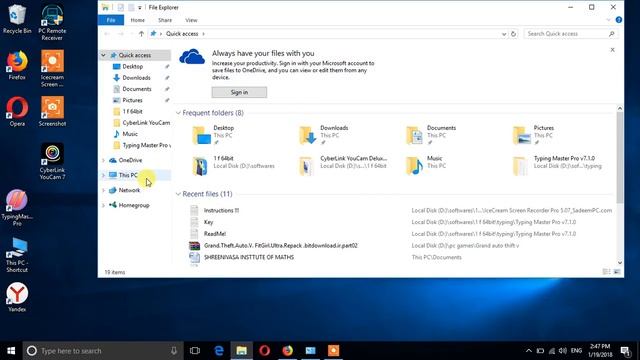Expand the Homegroup tree node
This screenshot has width=640, height=360.
tap(104, 205)
